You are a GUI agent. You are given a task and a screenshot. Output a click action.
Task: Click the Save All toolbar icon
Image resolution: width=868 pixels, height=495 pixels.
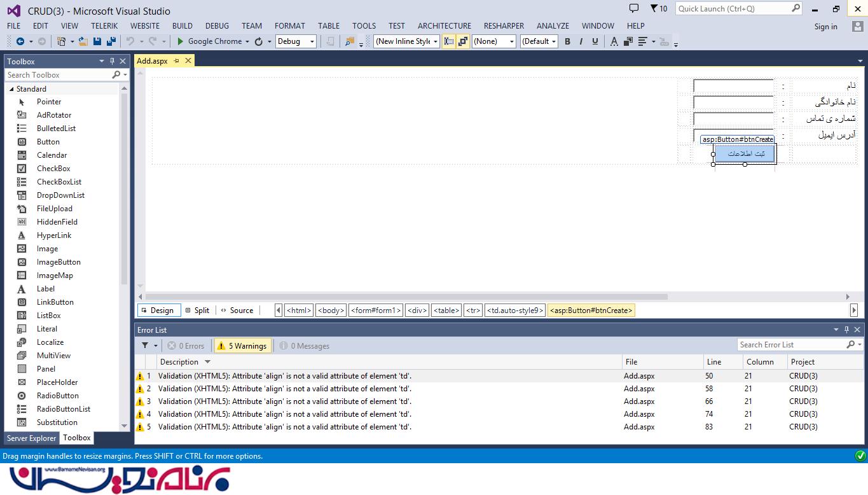(111, 41)
